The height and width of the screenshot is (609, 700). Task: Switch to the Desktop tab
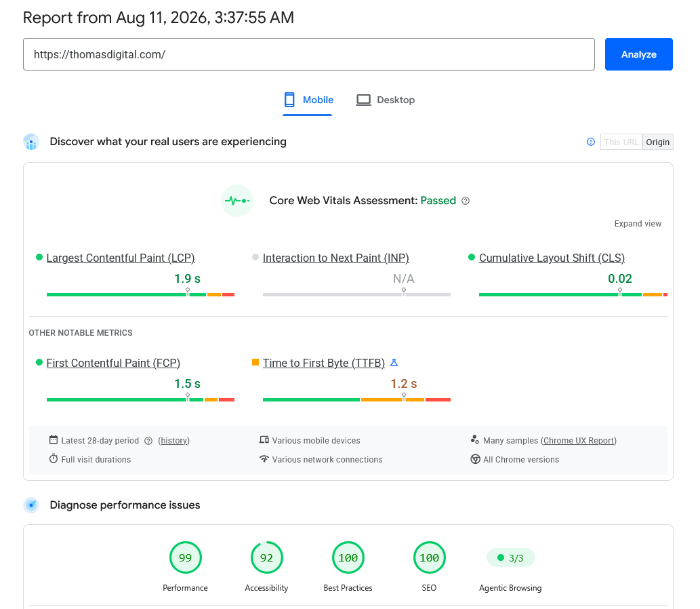(386, 100)
